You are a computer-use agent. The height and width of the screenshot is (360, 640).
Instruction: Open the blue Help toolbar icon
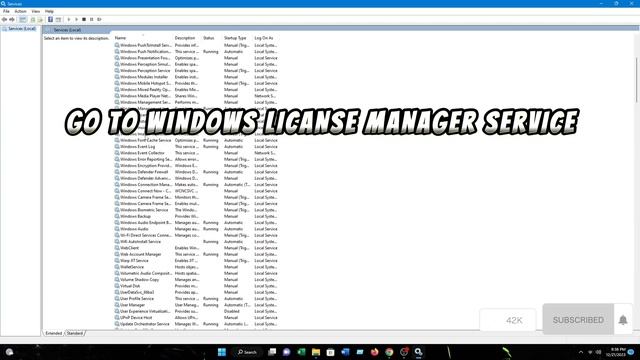coord(50,19)
